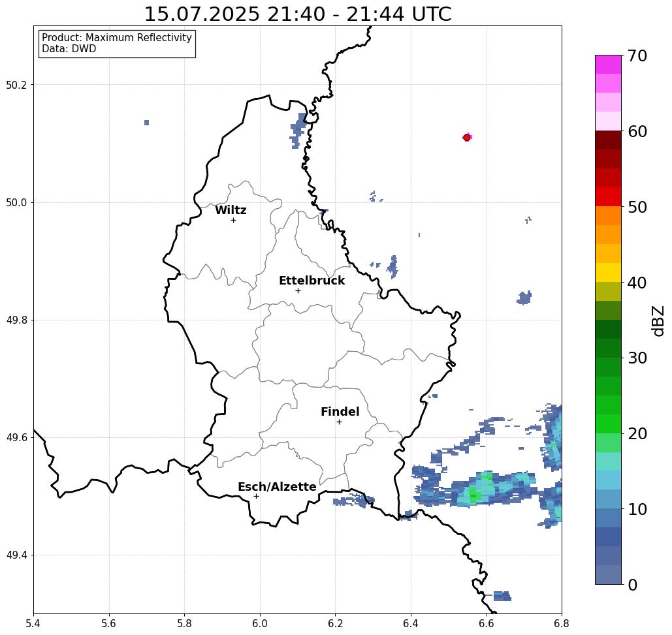Click the title "15.07.2025 21:40 - 21:44 UTC"
Image resolution: width=672 pixels, height=635 pixels.
[297, 14]
